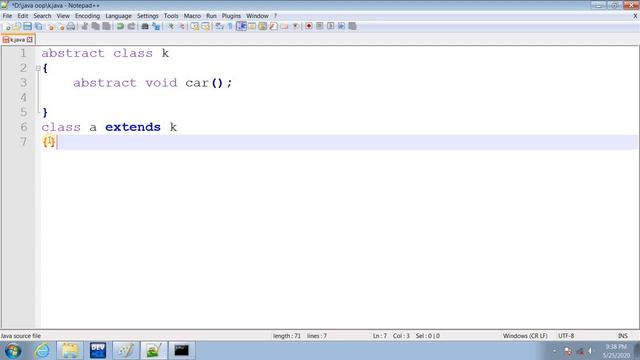Click the Redo toolbar icon

[x=131, y=27]
